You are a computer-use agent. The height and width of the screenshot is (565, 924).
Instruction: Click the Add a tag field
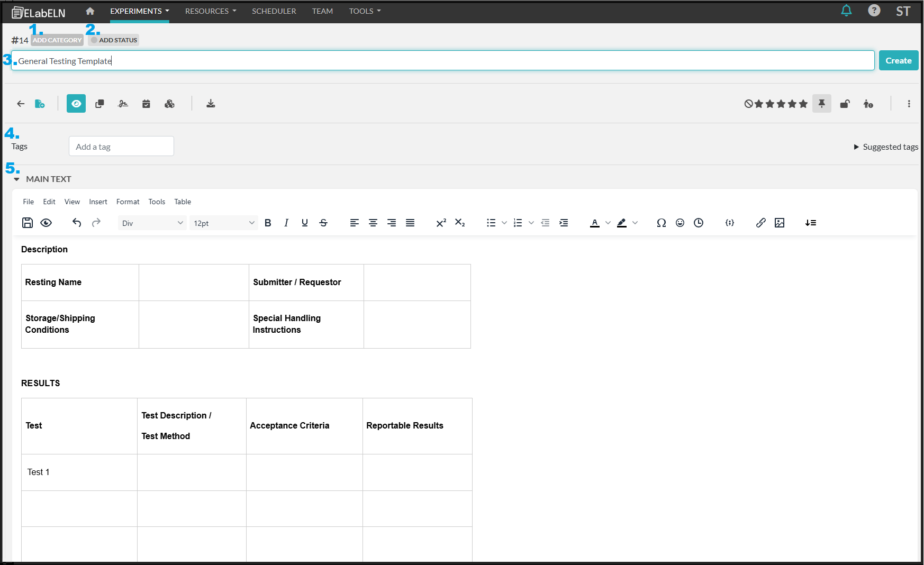click(x=121, y=147)
